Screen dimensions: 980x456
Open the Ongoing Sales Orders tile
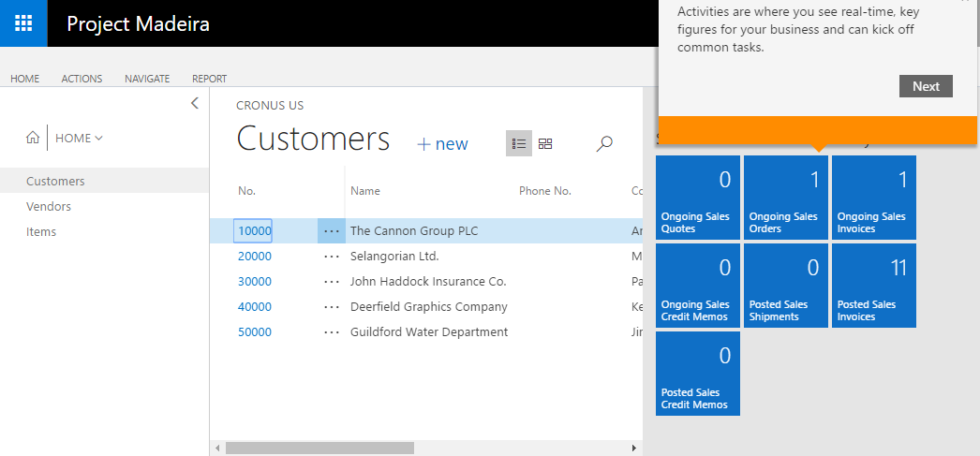pos(785,198)
